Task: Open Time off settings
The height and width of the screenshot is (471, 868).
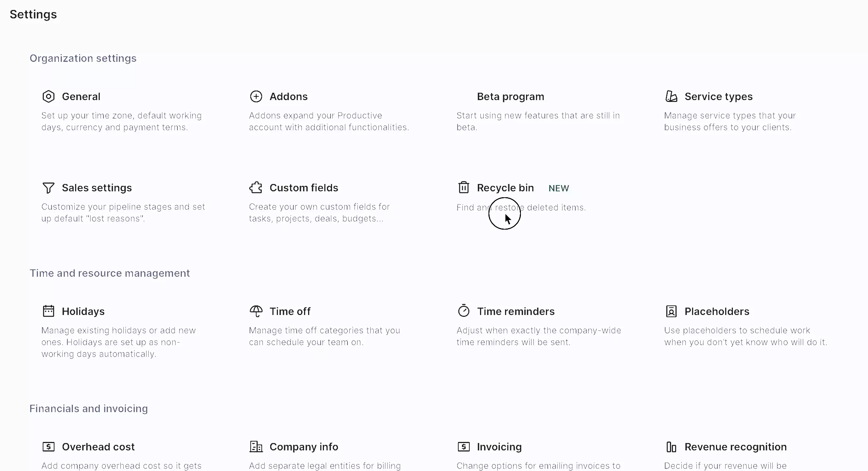Action: pos(290,311)
